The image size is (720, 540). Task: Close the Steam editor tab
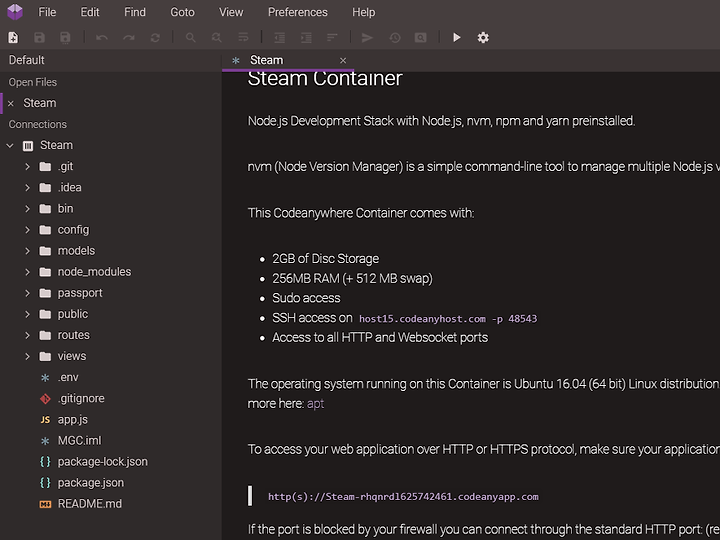point(343,61)
